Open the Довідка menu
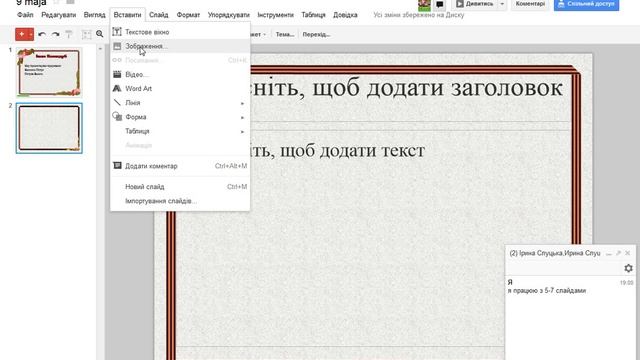Screen dimensions: 640x360 tap(345, 15)
